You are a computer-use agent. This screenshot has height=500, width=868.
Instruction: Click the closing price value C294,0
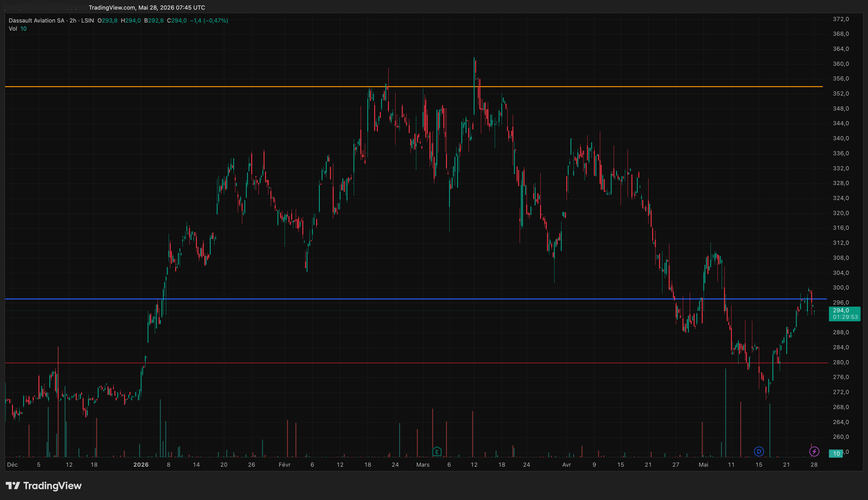(177, 21)
